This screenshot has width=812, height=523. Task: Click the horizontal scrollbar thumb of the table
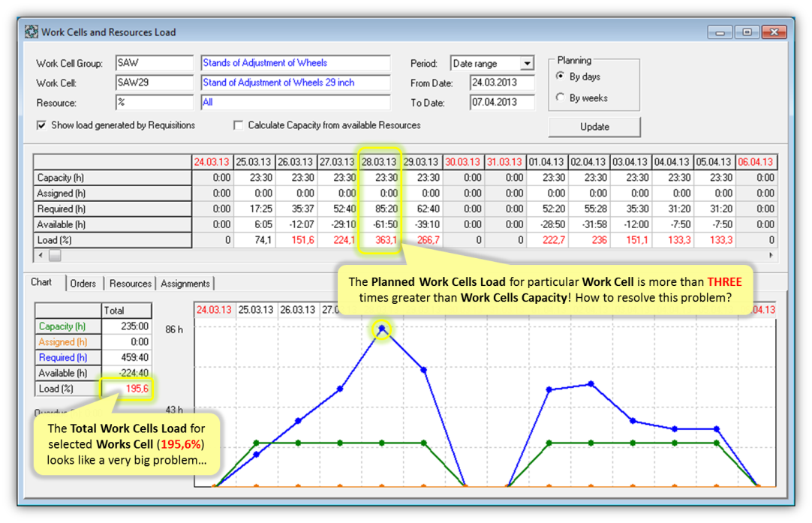(x=55, y=255)
